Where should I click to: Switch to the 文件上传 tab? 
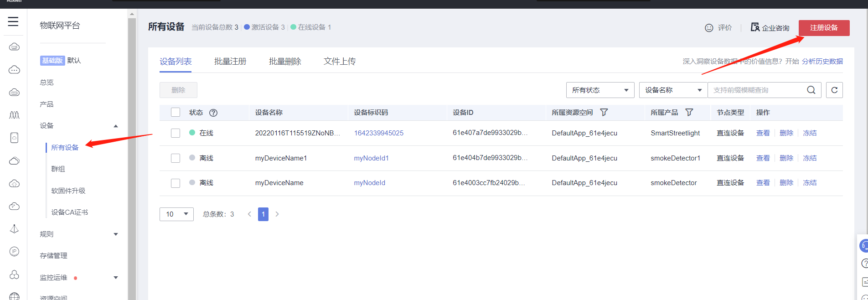click(340, 62)
